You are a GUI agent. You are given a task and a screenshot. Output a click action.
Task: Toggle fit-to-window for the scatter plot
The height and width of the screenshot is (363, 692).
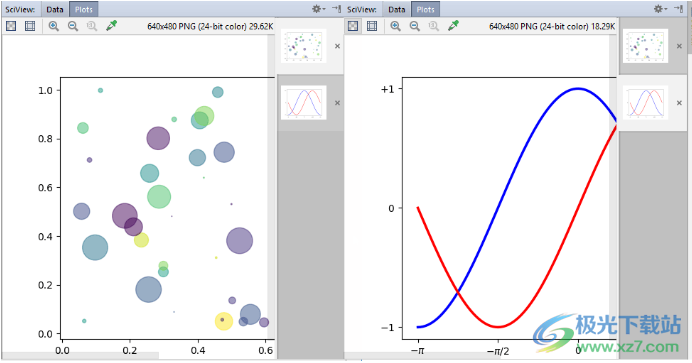pos(11,26)
